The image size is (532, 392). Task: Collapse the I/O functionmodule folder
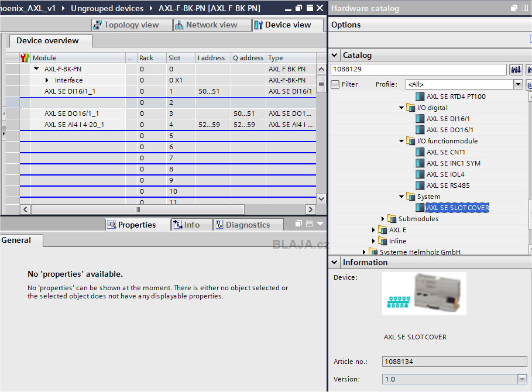pos(401,141)
